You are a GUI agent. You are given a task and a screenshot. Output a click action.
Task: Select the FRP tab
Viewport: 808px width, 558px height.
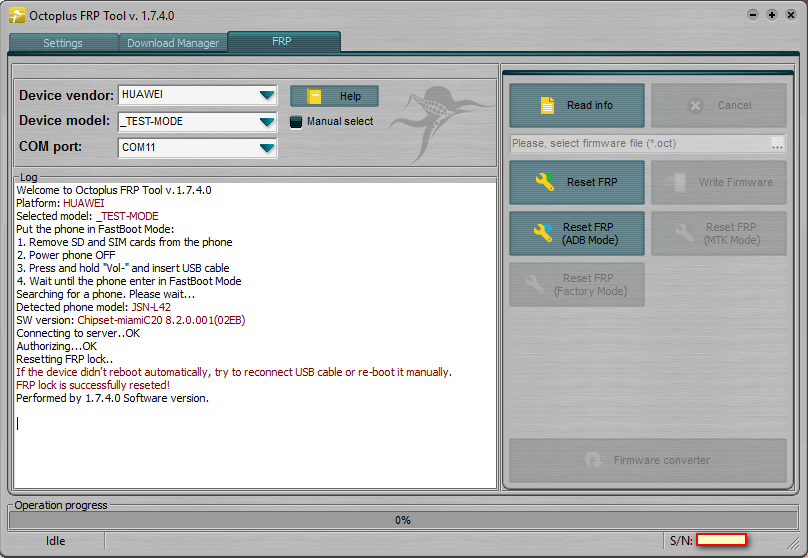click(x=283, y=41)
